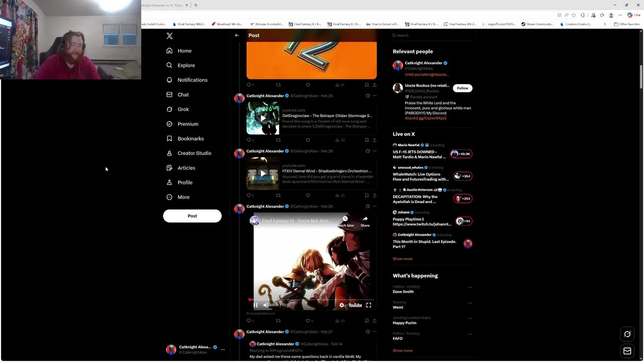Enter fullscreen on the YouTube player
644x362 pixels.
click(x=369, y=305)
